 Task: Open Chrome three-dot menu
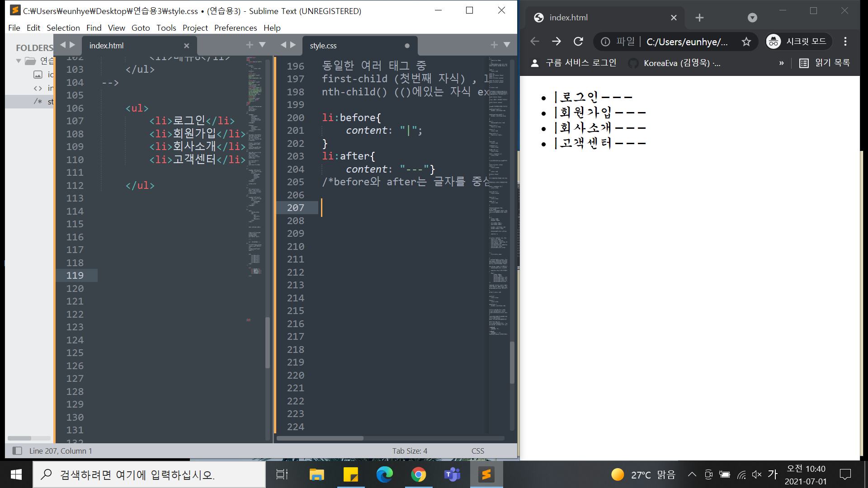pos(845,42)
